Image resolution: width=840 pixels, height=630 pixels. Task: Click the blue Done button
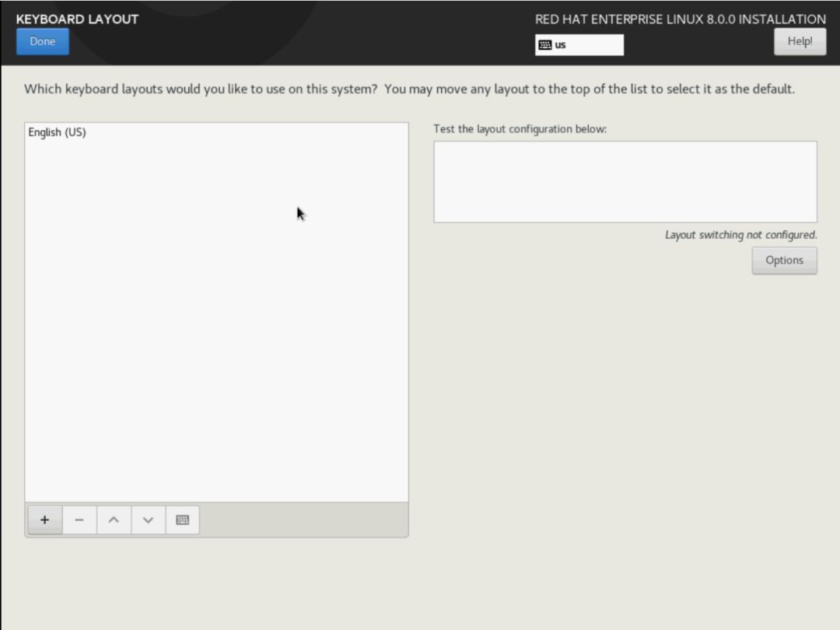point(42,41)
